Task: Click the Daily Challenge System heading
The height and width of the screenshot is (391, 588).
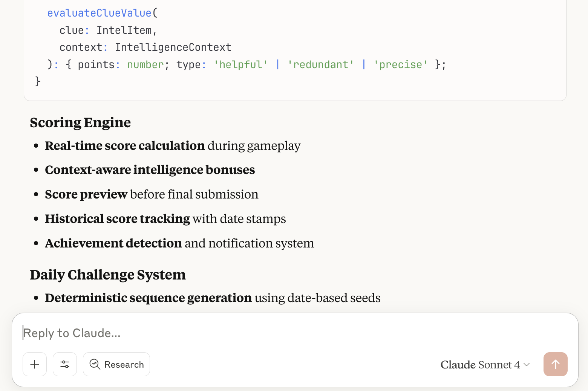Action: point(108,275)
